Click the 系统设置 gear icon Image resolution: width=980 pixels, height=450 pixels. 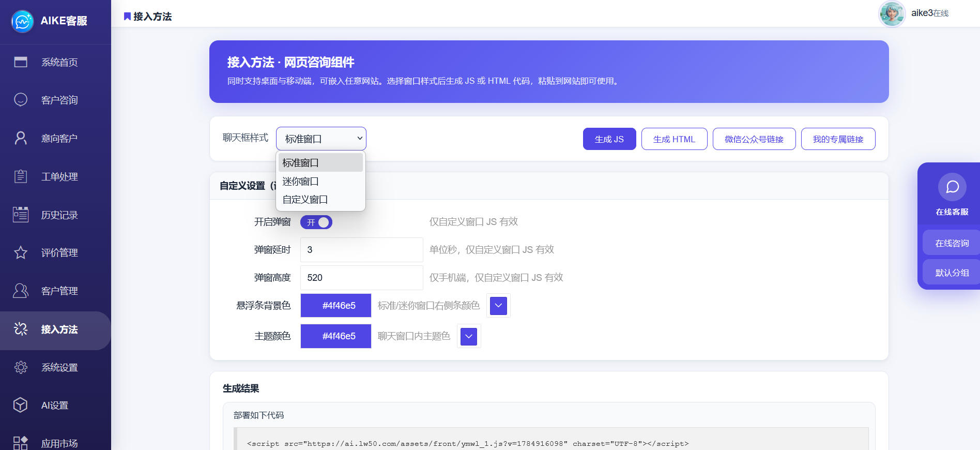pos(21,367)
